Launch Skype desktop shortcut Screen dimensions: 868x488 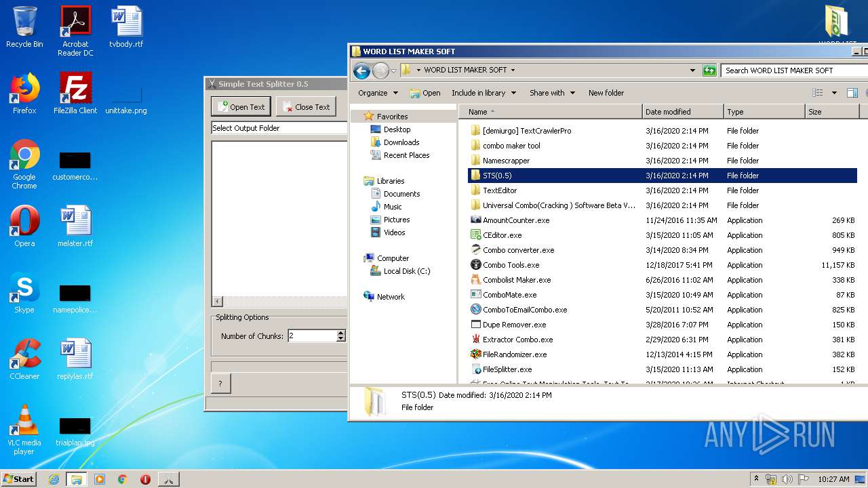pos(24,293)
